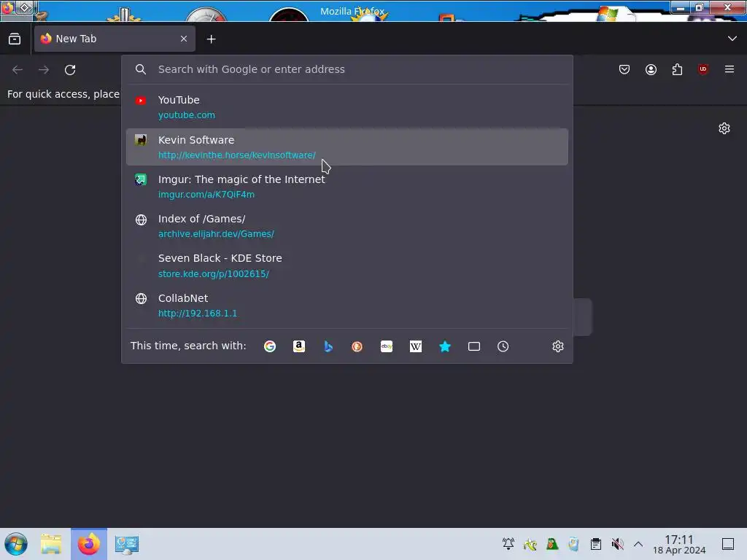Screen dimensions: 747x560
Task: Open the Start menu orb
Action: (16, 544)
